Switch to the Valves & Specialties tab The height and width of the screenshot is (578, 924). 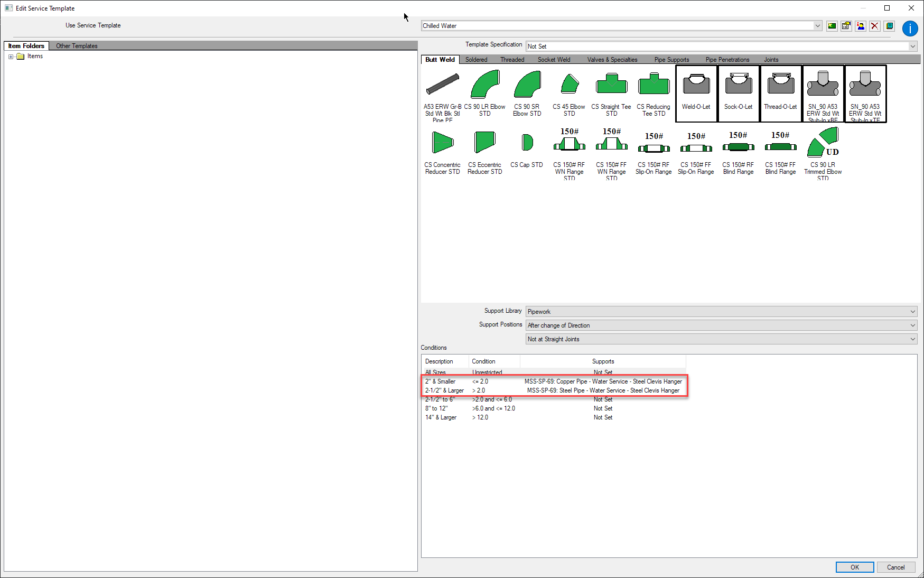tap(612, 59)
